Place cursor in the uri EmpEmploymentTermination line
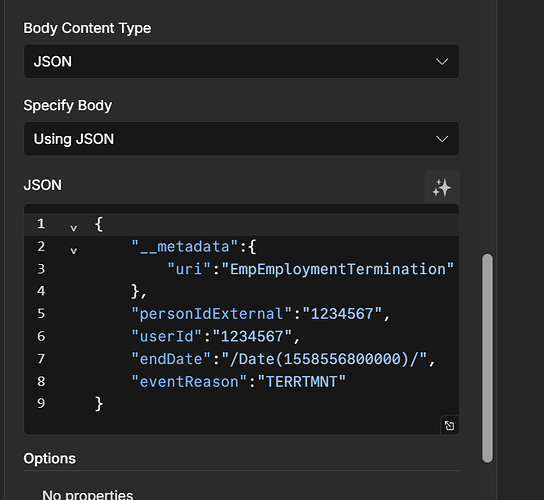Image resolution: width=544 pixels, height=500 pixels. (x=311, y=269)
